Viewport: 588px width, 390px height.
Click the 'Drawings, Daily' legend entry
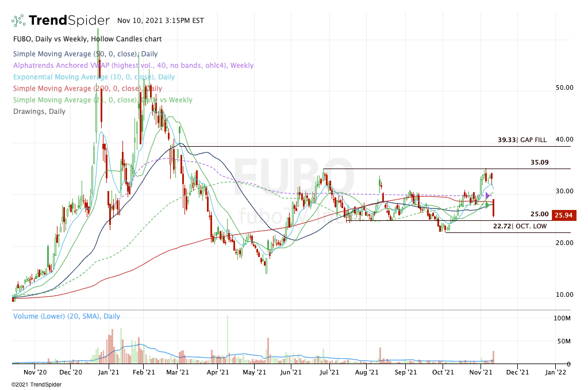pyautogui.click(x=40, y=112)
